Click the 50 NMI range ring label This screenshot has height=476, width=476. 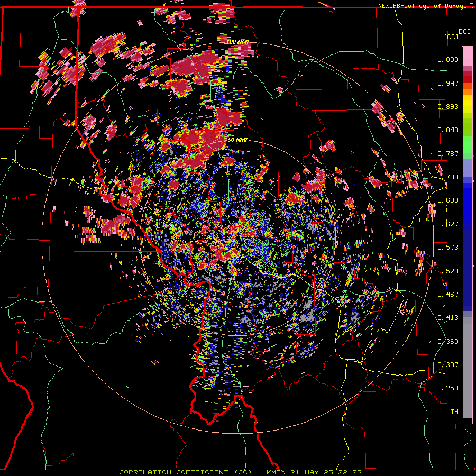pos(237,140)
